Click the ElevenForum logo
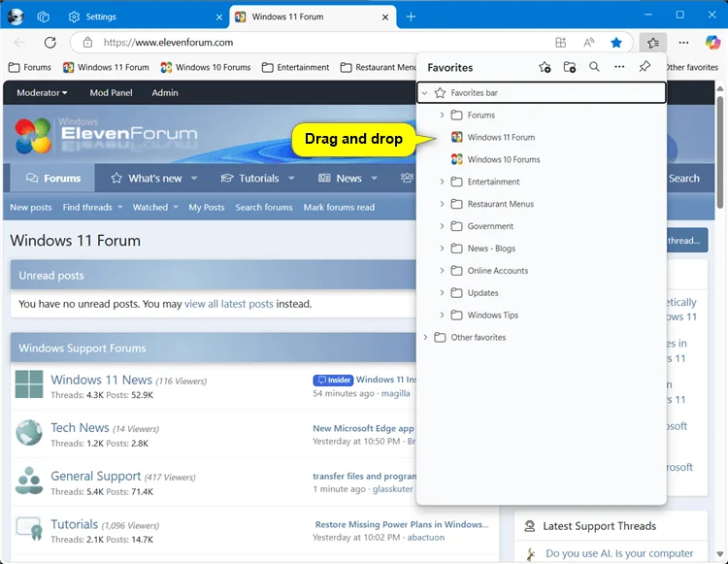The height and width of the screenshot is (564, 728). pyautogui.click(x=107, y=135)
